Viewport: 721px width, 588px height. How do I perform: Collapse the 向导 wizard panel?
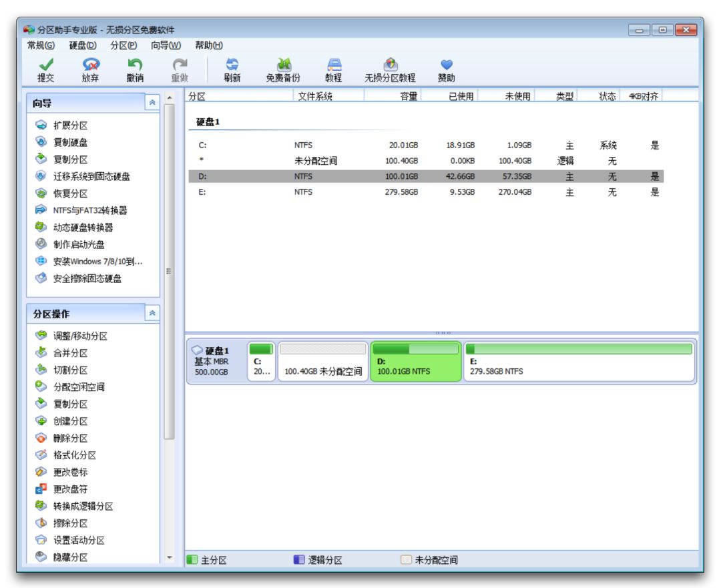(152, 103)
